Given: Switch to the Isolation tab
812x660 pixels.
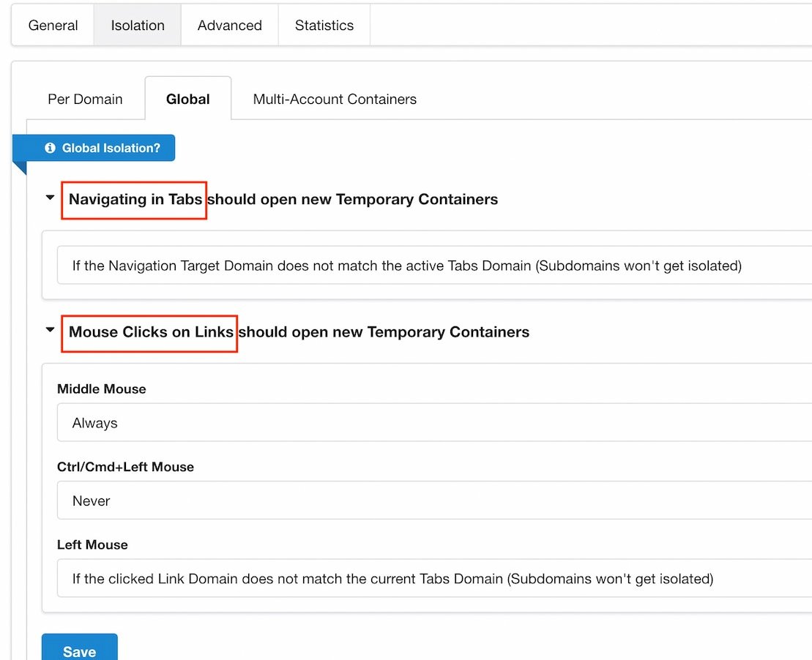Looking at the screenshot, I should point(138,26).
